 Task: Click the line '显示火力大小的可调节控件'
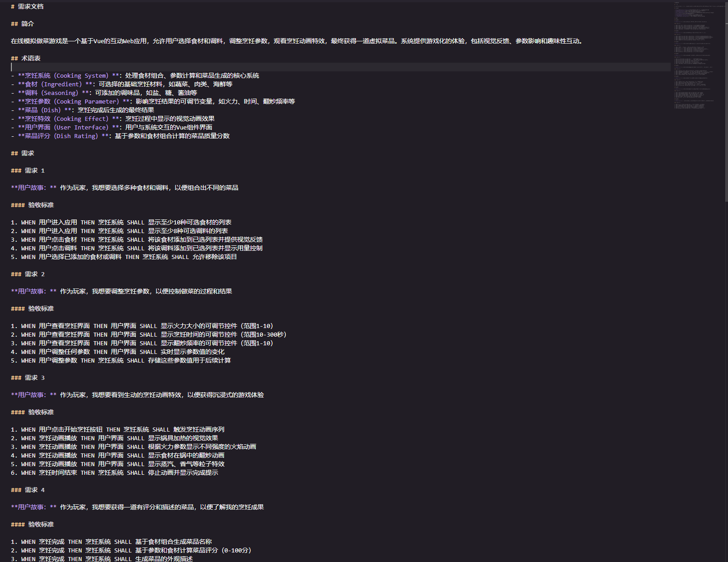142,326
